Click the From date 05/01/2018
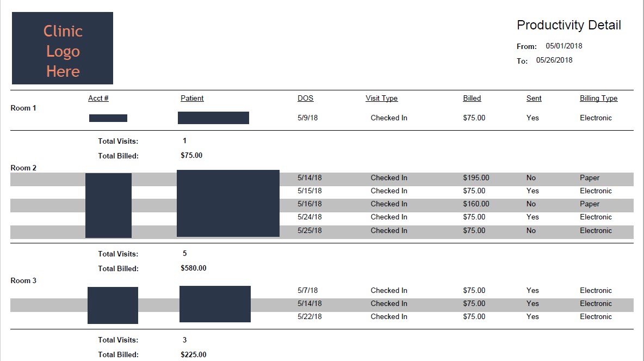 click(564, 46)
